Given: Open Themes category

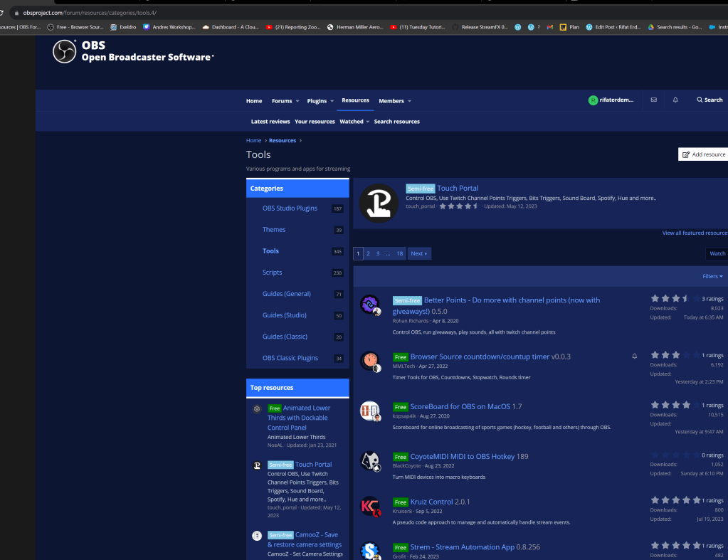Looking at the screenshot, I should click(x=274, y=230).
